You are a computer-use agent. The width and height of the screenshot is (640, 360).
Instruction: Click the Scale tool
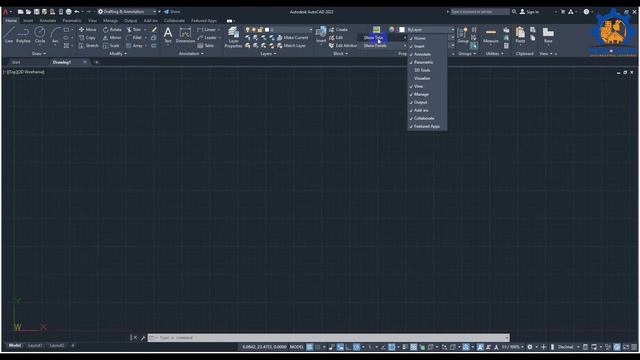coord(111,46)
